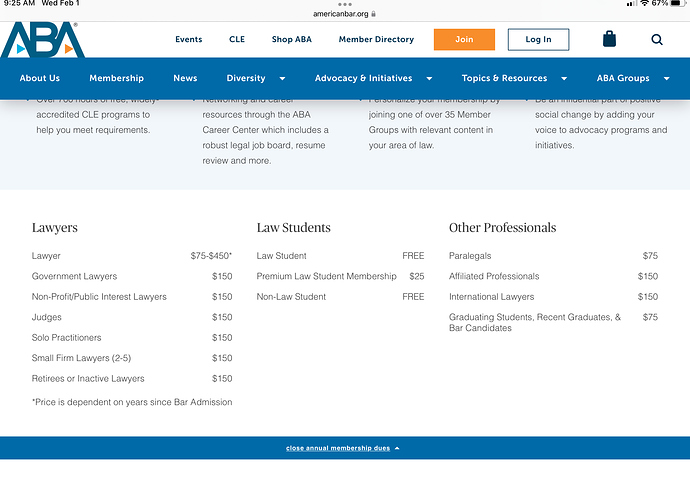Expand the Topics & Resources dropdown arrow
690x493 pixels.
click(564, 78)
